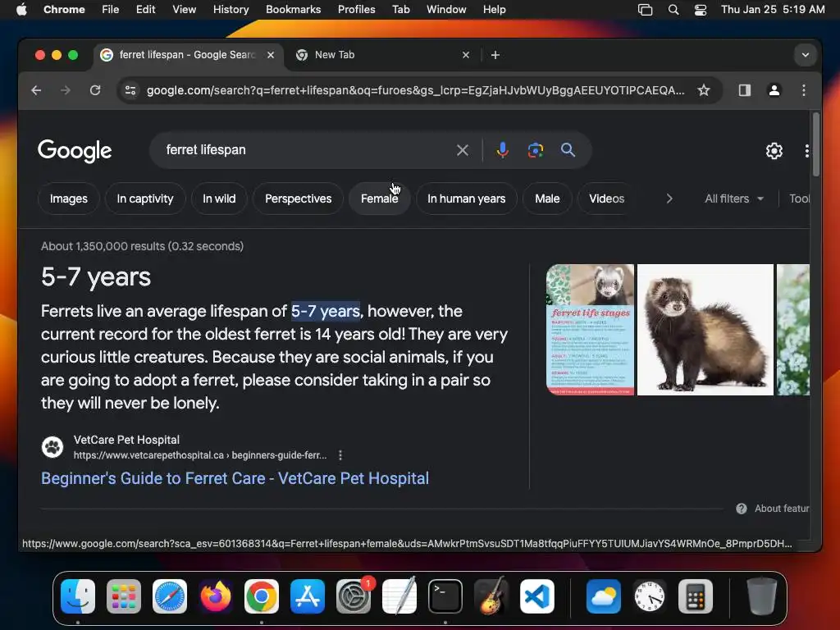The width and height of the screenshot is (840, 630).
Task: Launch Safari from the dock
Action: pyautogui.click(x=170, y=596)
